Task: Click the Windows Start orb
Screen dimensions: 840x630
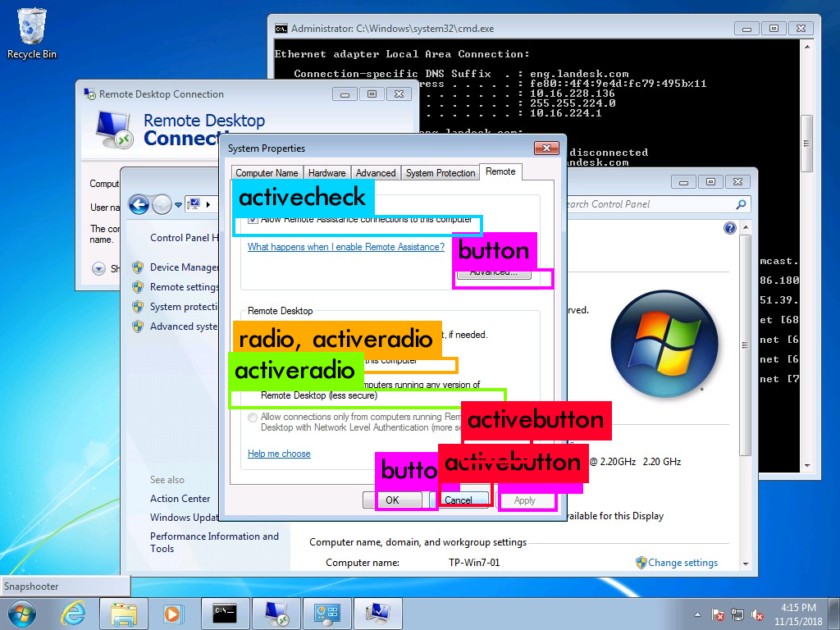Action: [x=22, y=614]
